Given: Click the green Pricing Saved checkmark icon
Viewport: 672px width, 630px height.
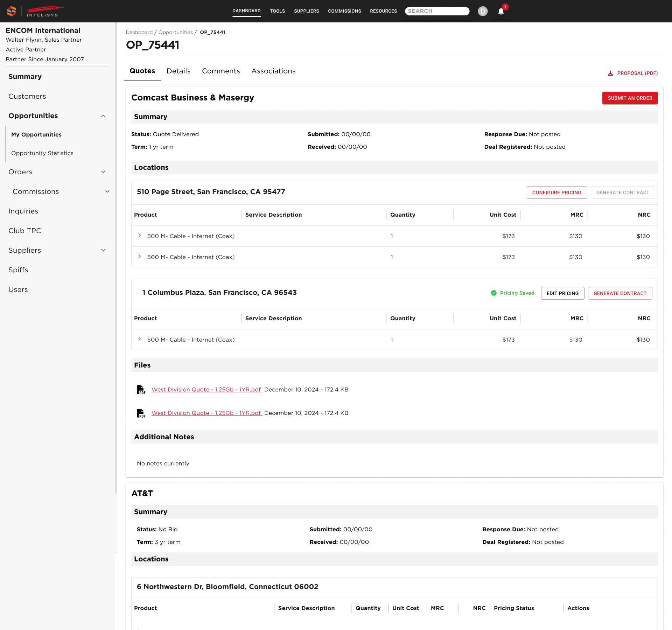Looking at the screenshot, I should [x=493, y=293].
